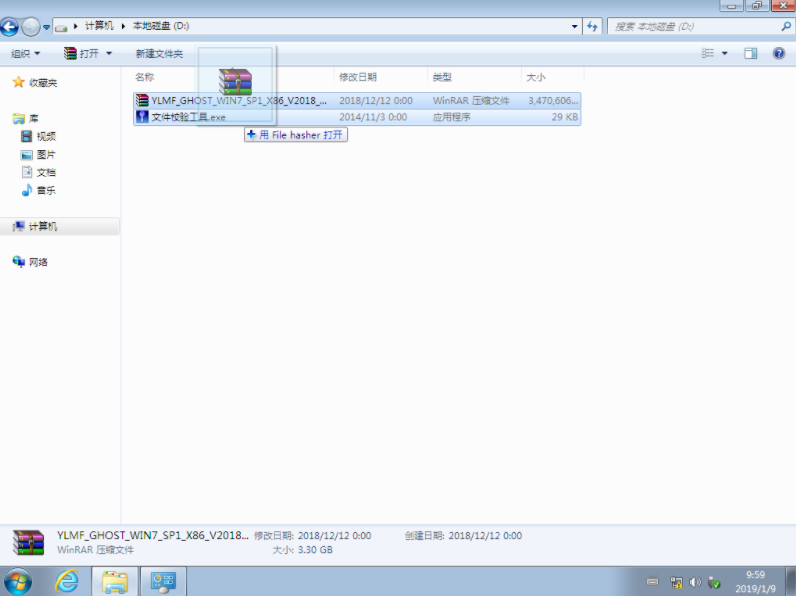The height and width of the screenshot is (596, 796).
Task: Click the WinRAR 压缩文件 type cell
Action: [471, 101]
